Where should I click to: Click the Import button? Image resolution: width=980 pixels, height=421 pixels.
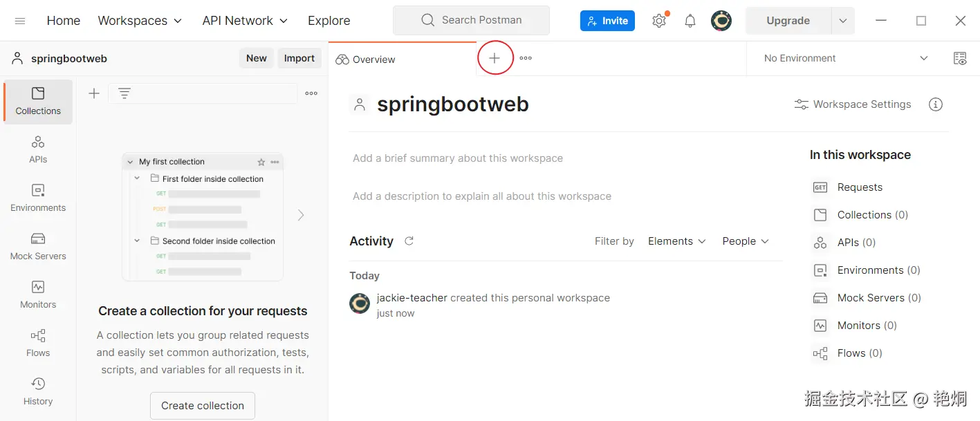click(299, 58)
